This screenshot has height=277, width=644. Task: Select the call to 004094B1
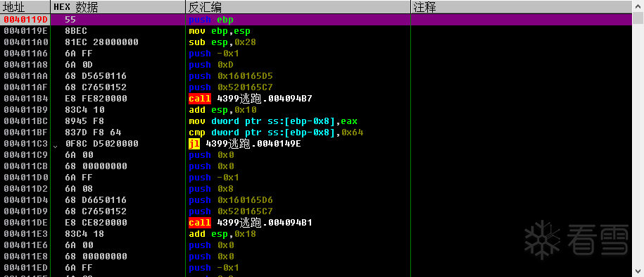(x=251, y=223)
